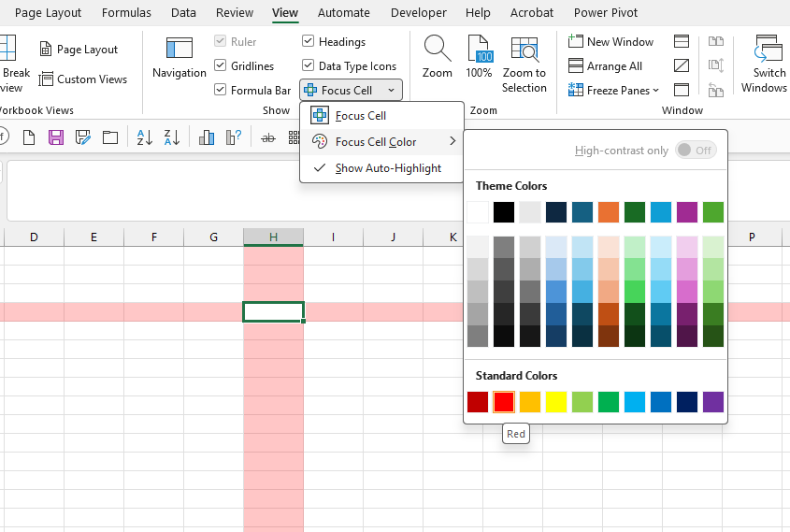
Task: Choose the Black theme color swatch
Action: coord(504,212)
